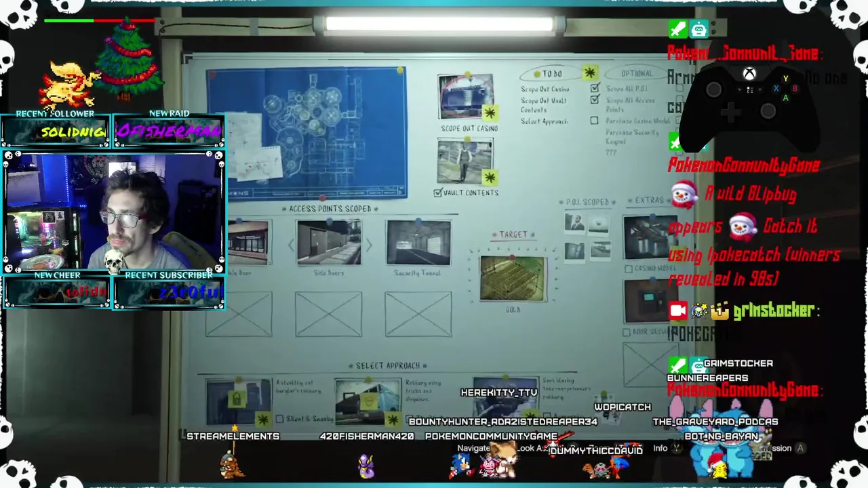Viewport: 868px width, 488px height.
Task: Toggle the Silent & Sneaky checkbox
Action: [279, 420]
